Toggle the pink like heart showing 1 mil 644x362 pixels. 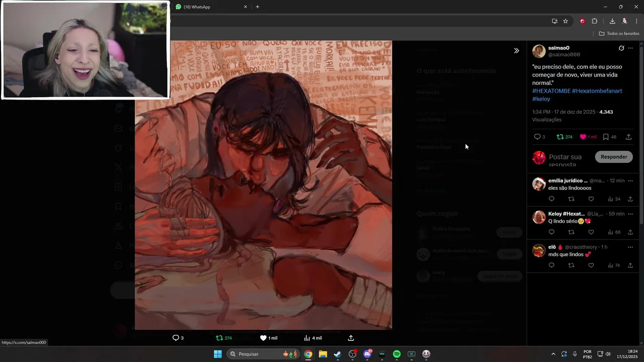click(x=588, y=137)
